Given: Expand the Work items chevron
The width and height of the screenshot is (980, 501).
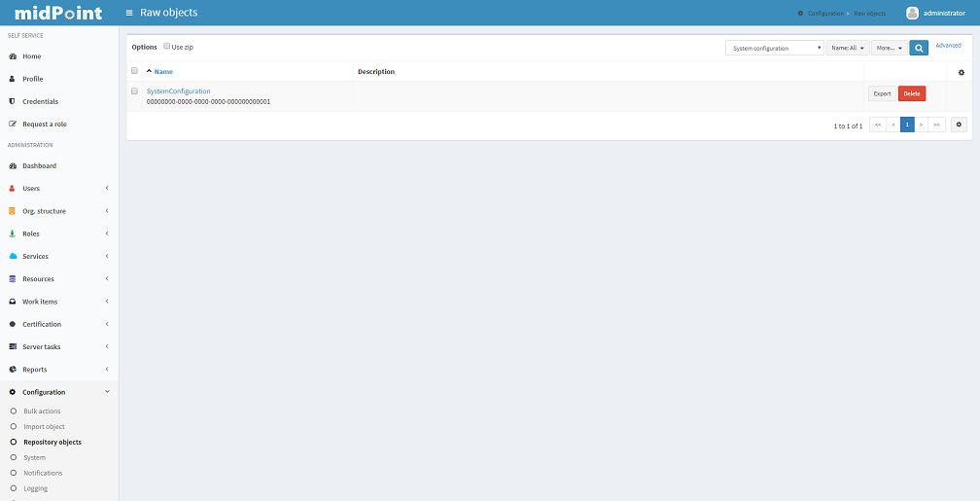Looking at the screenshot, I should [107, 302].
